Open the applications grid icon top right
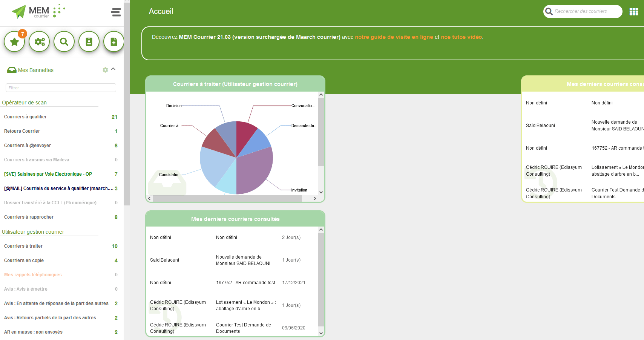The image size is (644, 340). [633, 12]
